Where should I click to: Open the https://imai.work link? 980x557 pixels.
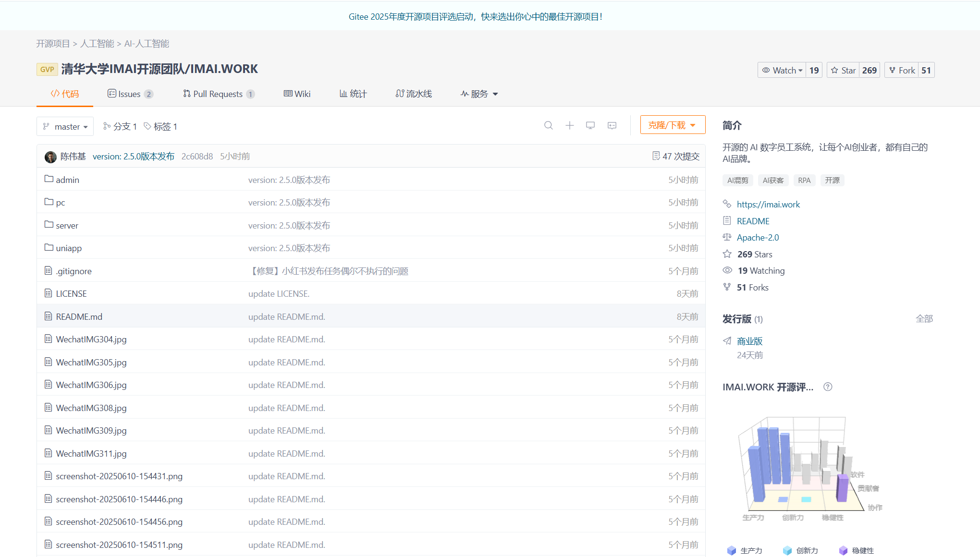pos(768,204)
